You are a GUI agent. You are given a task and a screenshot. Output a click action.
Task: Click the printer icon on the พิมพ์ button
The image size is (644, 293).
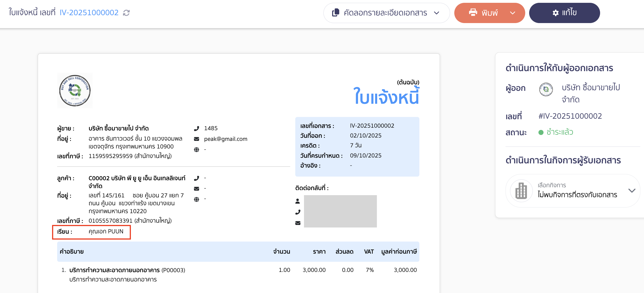click(473, 12)
